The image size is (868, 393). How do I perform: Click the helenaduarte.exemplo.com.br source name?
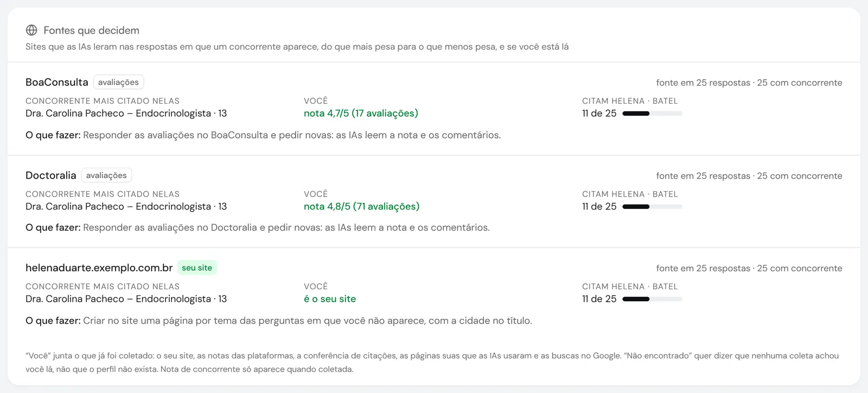pos(99,268)
